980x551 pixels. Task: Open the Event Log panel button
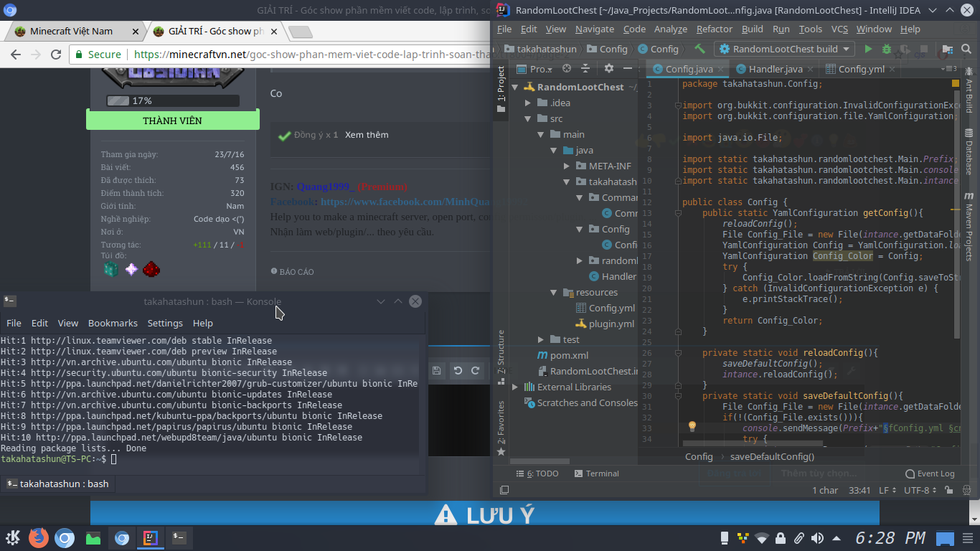point(930,474)
